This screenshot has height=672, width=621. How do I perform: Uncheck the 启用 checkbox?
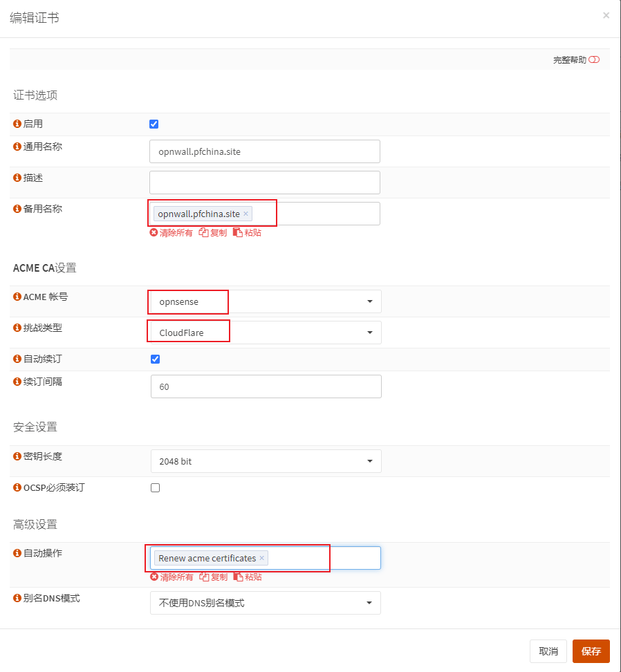pyautogui.click(x=154, y=124)
